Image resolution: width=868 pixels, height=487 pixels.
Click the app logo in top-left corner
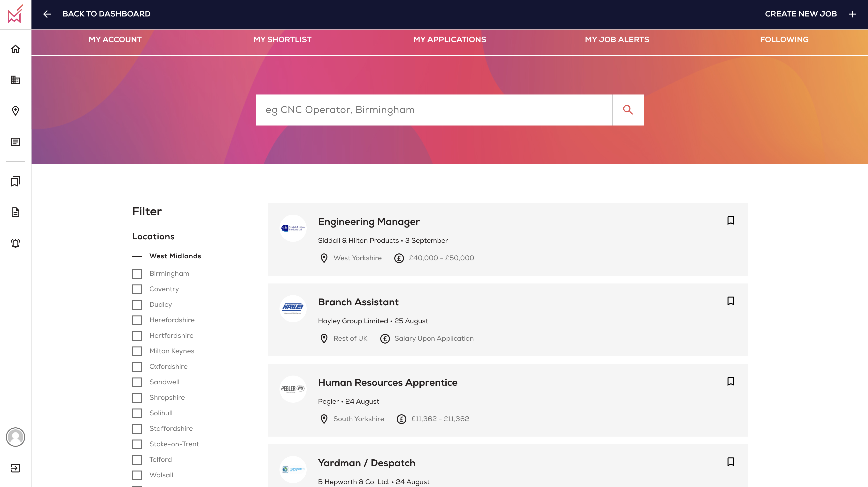[15, 14]
